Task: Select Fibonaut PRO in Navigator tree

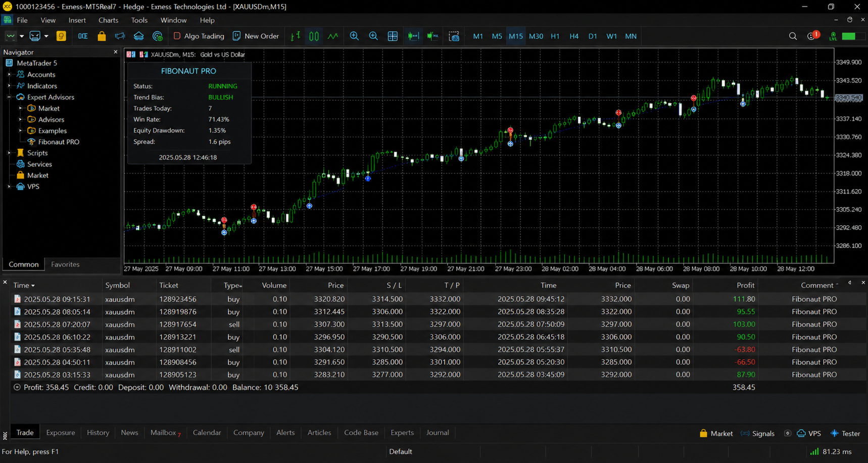Action: pos(59,142)
